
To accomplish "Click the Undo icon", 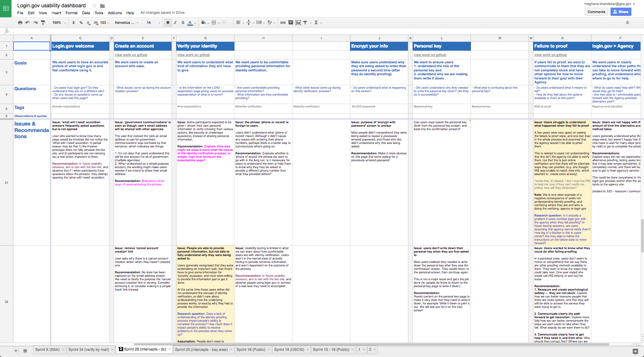I will (x=28, y=23).
